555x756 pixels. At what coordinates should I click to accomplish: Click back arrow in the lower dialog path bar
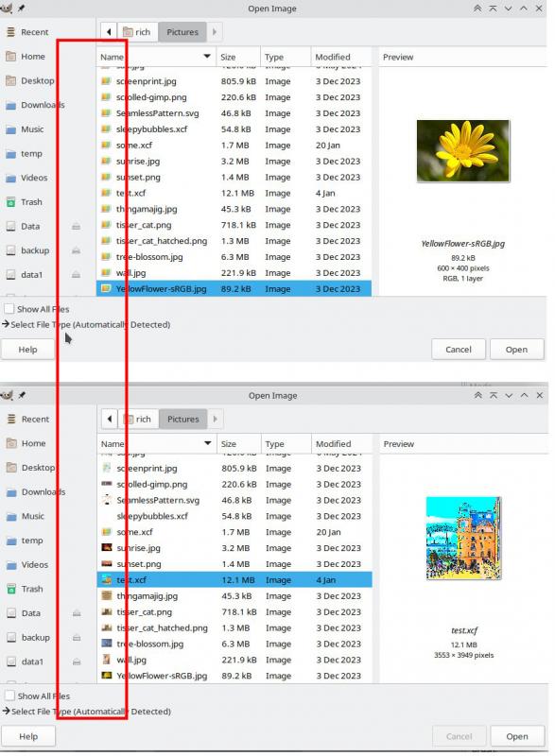click(110, 419)
